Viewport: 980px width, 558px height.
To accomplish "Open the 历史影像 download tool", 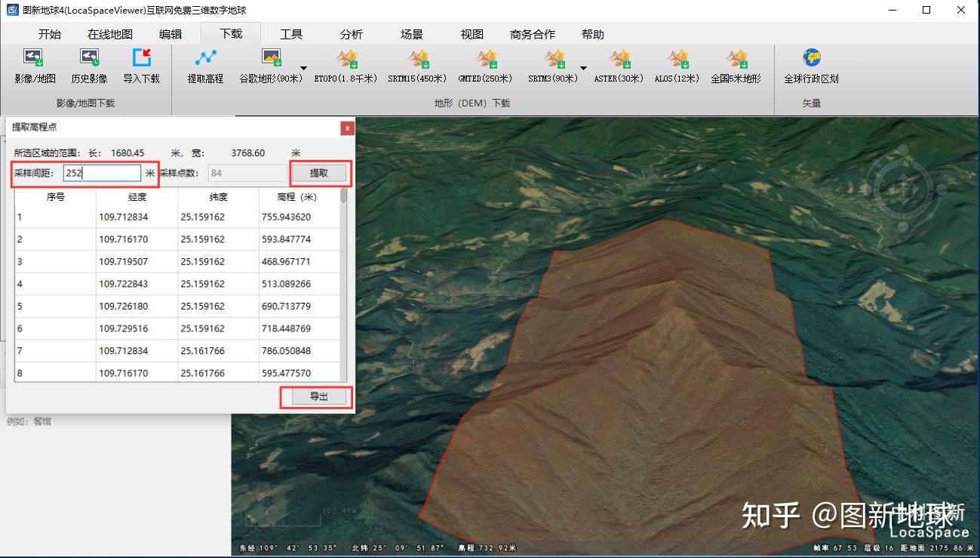I will tap(89, 58).
